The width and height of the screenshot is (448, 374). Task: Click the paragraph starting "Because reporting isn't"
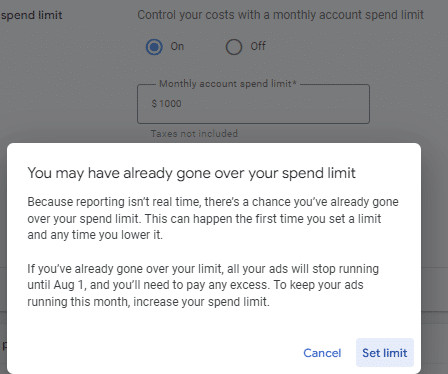(213, 218)
